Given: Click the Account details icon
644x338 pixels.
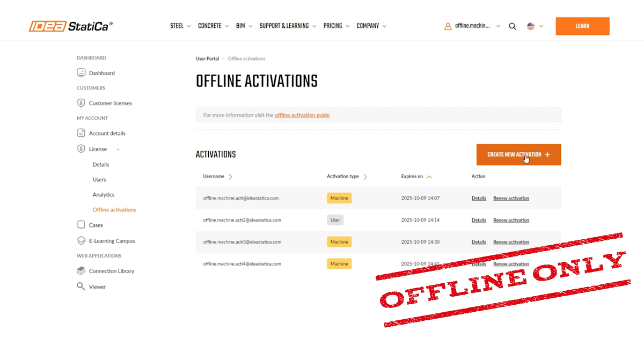Looking at the screenshot, I should (81, 133).
